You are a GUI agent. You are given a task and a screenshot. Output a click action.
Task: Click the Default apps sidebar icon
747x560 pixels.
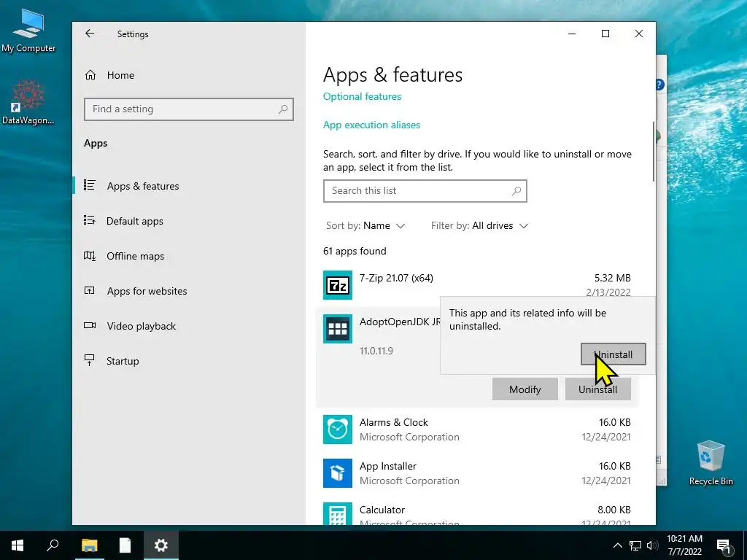90,220
